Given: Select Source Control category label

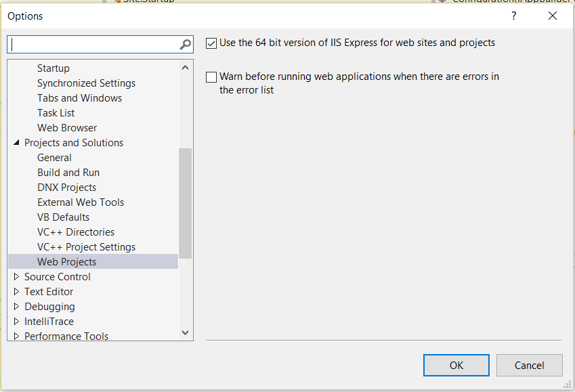Looking at the screenshot, I should [x=57, y=277].
